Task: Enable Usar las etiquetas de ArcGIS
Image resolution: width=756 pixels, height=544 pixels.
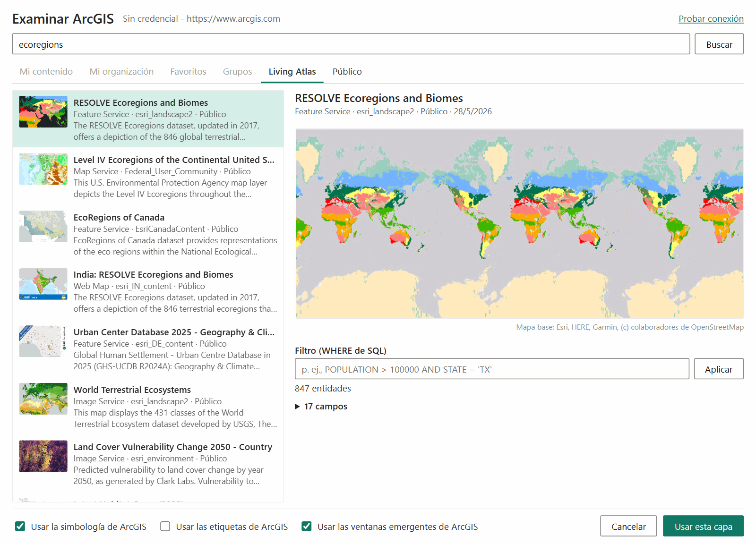Action: click(165, 526)
